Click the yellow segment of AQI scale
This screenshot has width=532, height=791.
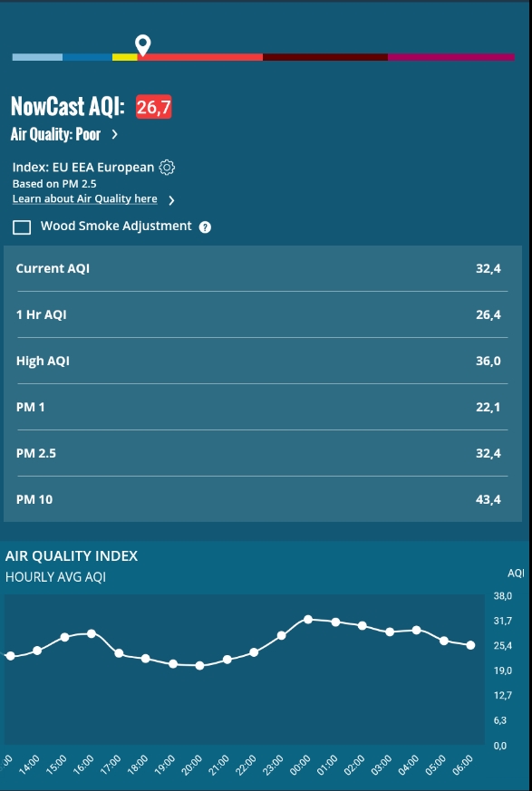click(125, 57)
